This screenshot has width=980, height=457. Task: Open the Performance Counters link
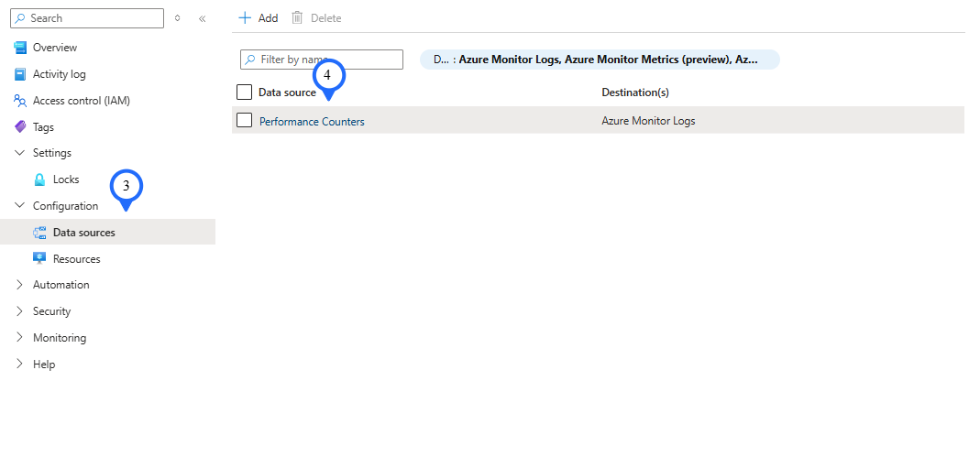(x=312, y=122)
